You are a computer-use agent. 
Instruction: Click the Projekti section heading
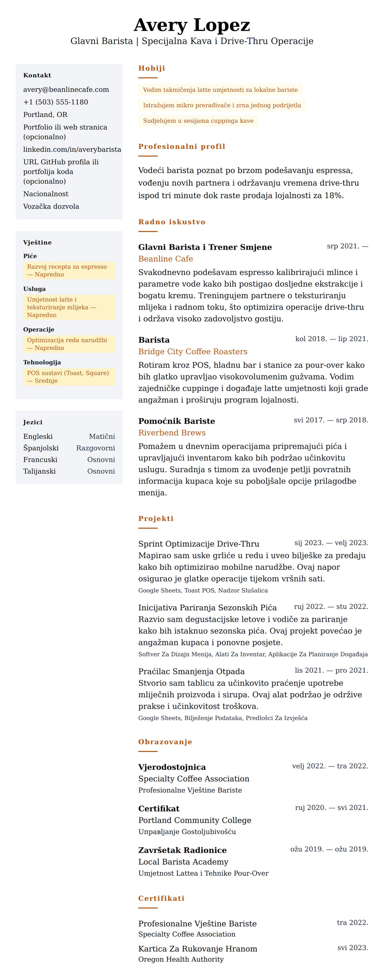pos(156,519)
